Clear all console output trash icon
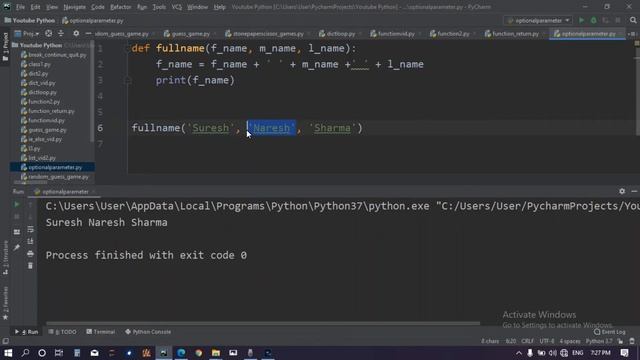This screenshot has height=360, width=640. (x=31, y=266)
